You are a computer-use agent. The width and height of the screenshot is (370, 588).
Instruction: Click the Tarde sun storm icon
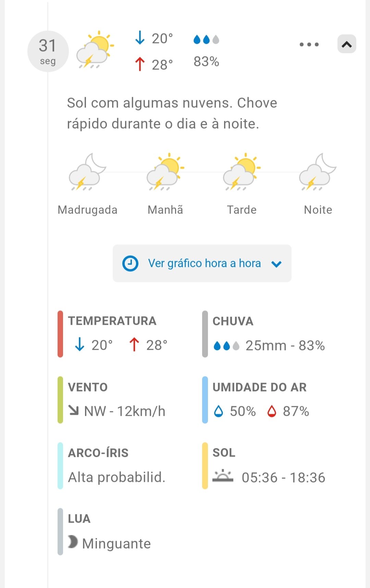tap(242, 172)
